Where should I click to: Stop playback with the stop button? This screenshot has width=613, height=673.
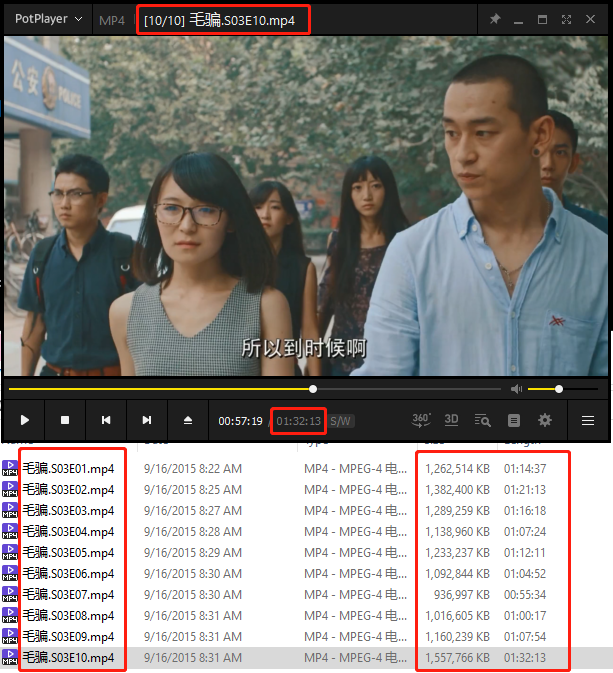(x=65, y=420)
